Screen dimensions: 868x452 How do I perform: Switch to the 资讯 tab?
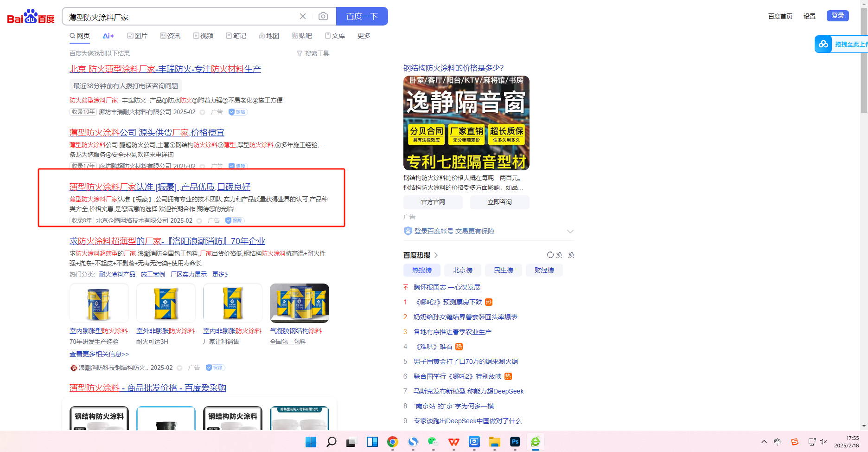(170, 36)
